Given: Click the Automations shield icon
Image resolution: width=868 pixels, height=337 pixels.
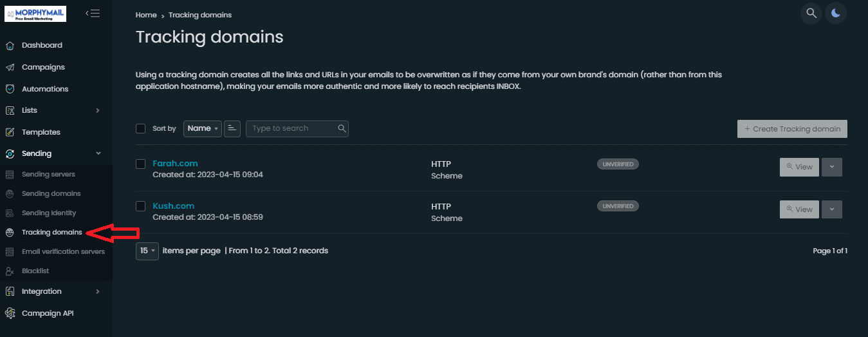Looking at the screenshot, I should click(10, 89).
